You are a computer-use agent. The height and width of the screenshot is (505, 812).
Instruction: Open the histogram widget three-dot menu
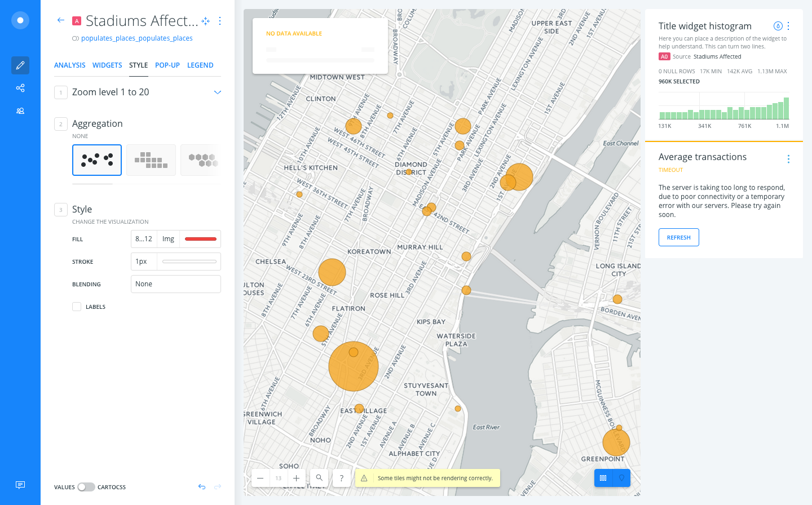pyautogui.click(x=788, y=26)
